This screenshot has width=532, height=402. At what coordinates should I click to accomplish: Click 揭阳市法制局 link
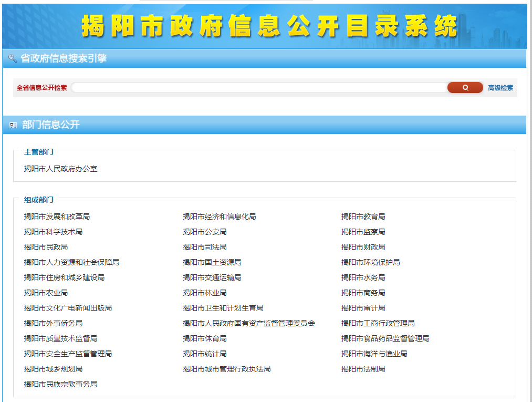[363, 369]
